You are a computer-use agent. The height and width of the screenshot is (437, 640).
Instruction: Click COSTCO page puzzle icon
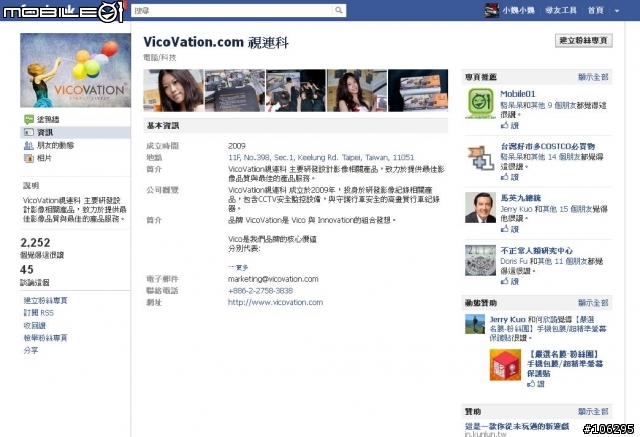(480, 157)
